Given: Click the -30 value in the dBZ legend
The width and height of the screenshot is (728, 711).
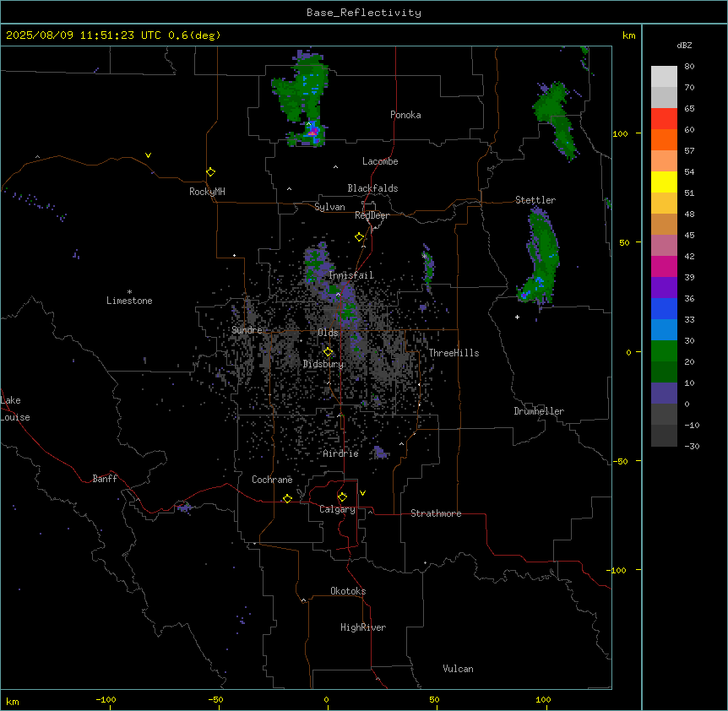Looking at the screenshot, I should 692,447.
